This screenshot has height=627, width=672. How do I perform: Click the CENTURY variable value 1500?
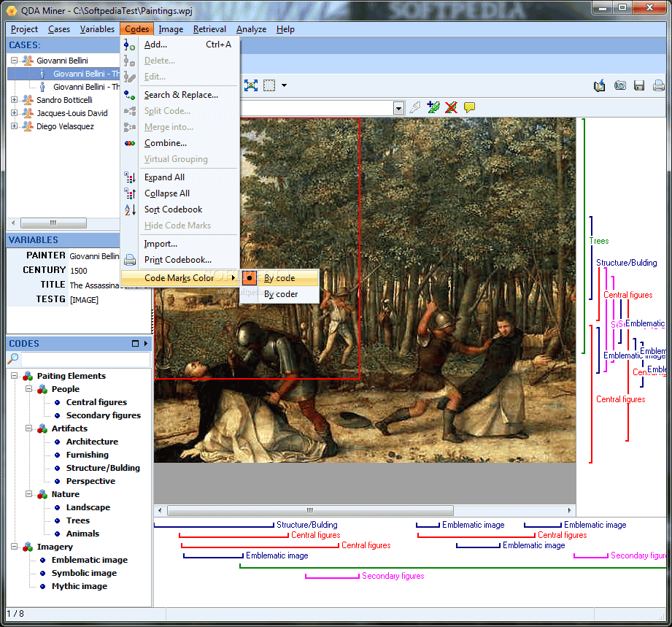[x=78, y=271]
